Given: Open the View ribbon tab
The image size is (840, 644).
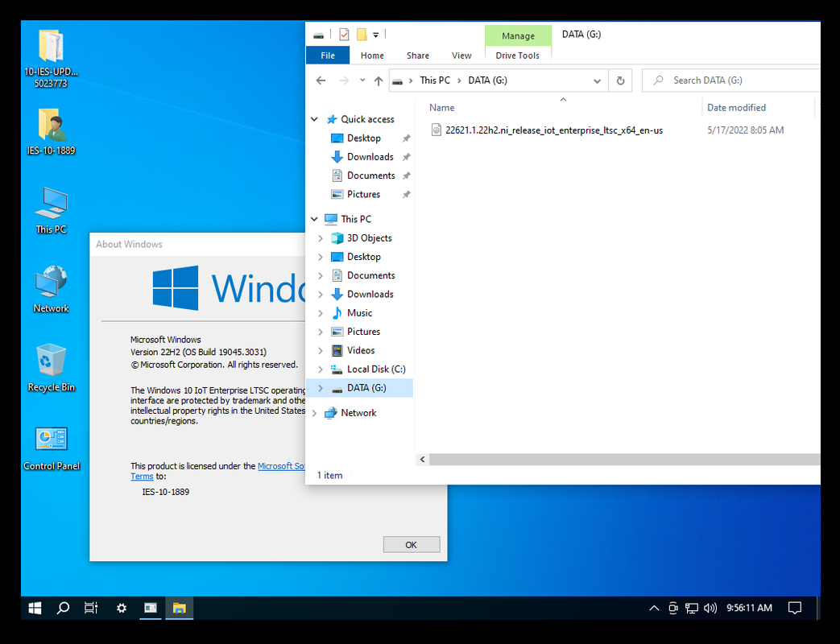Looking at the screenshot, I should (461, 55).
